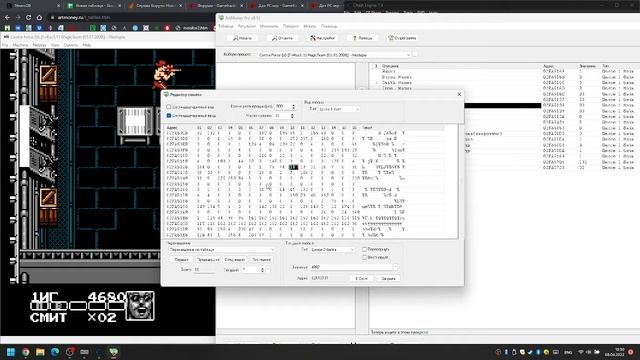640x360 pixels.
Task: Open the browser home page button
Action: (x=39, y=18)
